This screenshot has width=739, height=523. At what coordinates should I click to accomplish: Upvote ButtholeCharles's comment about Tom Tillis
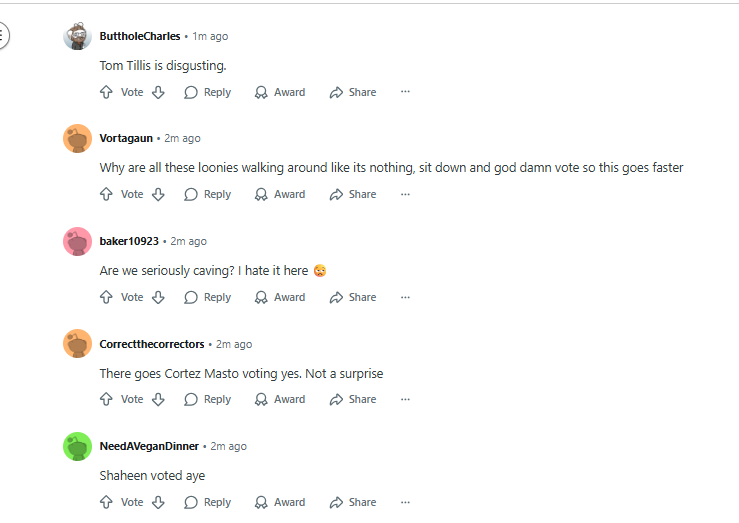tap(106, 92)
